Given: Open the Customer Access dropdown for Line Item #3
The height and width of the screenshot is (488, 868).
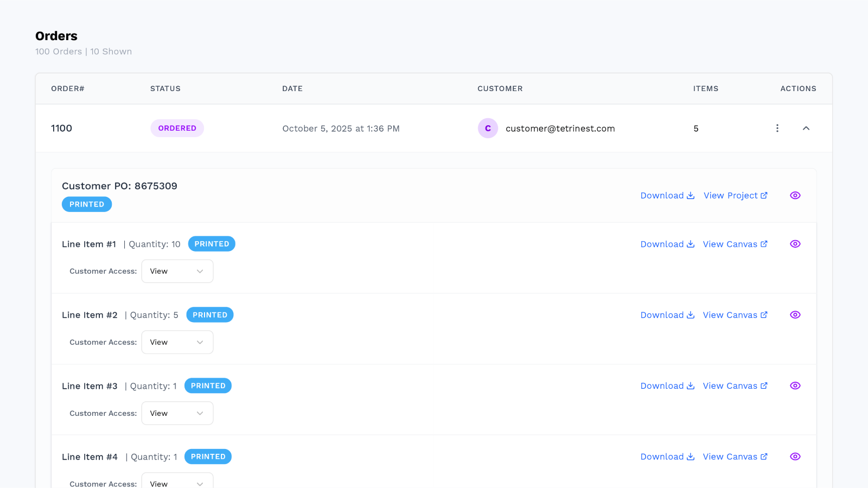Looking at the screenshot, I should tap(177, 413).
